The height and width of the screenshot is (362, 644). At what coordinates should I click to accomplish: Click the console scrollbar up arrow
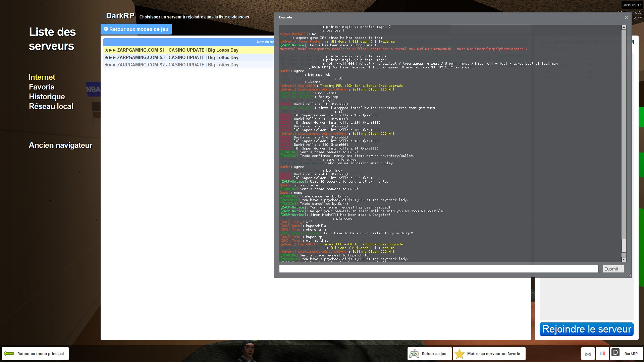[624, 27]
